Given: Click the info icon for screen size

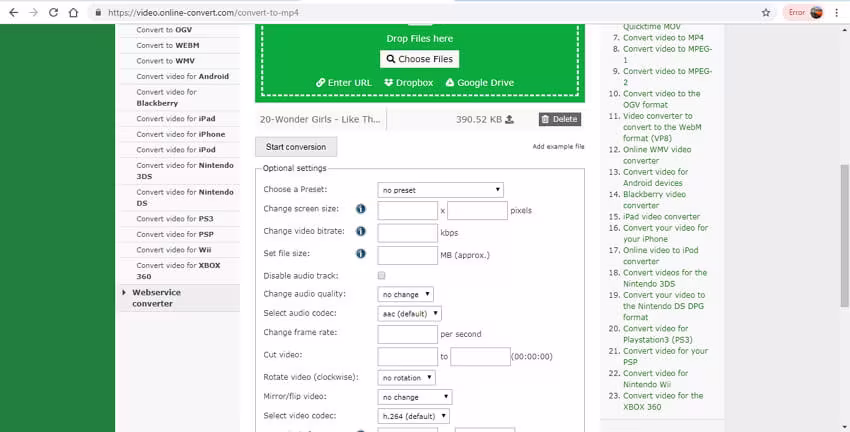Looking at the screenshot, I should [x=360, y=209].
